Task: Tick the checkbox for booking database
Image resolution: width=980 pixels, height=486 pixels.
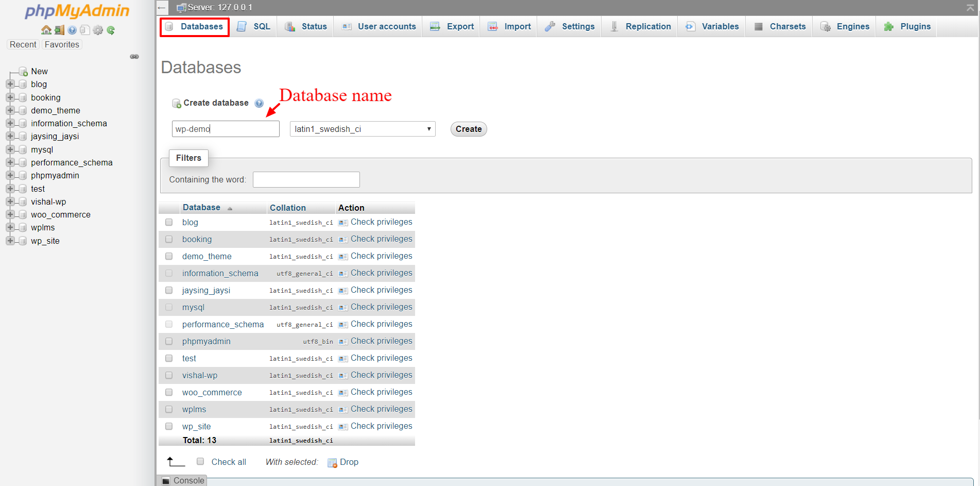Action: click(169, 239)
